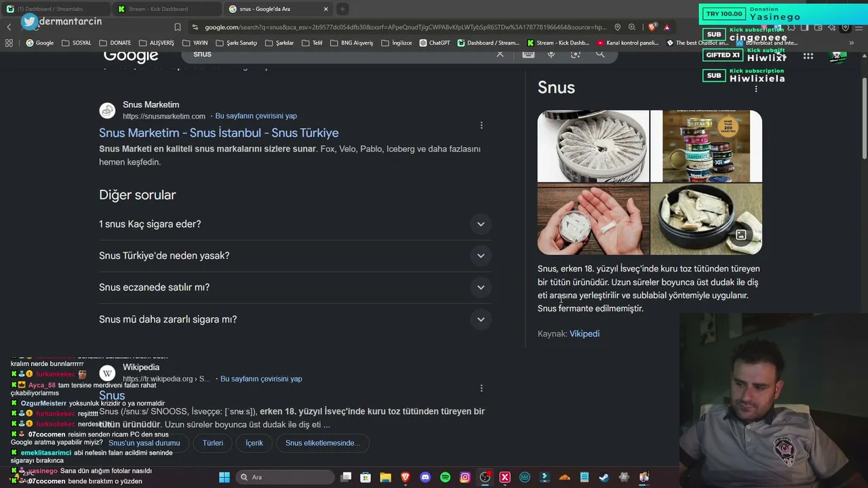Screen dimensions: 868x488
Task: Open the Kanal kontrol paneli bookmark
Action: click(628, 43)
